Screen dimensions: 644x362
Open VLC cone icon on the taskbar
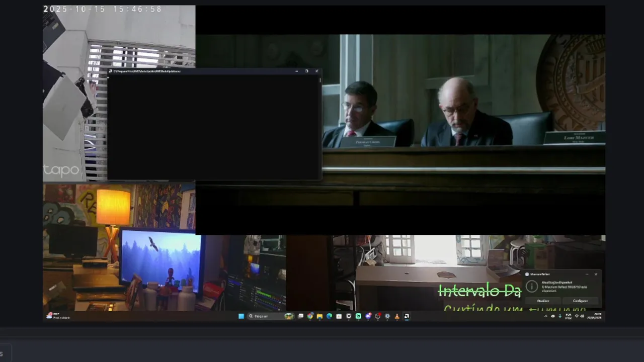(397, 316)
